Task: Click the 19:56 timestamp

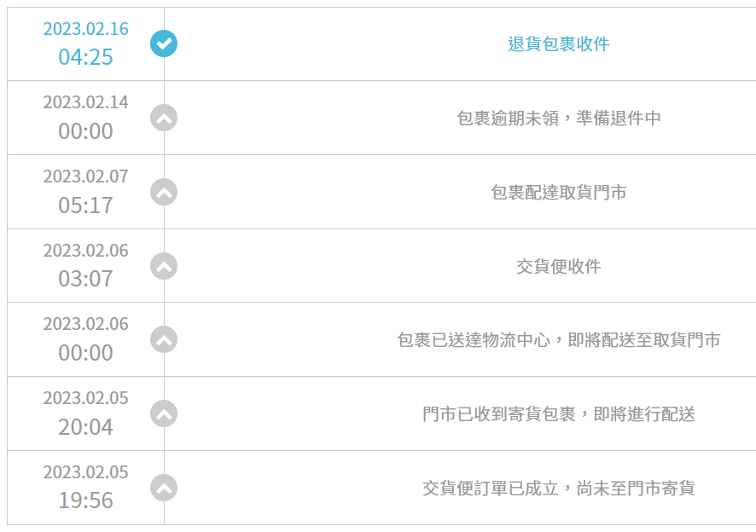Action: 86,500
